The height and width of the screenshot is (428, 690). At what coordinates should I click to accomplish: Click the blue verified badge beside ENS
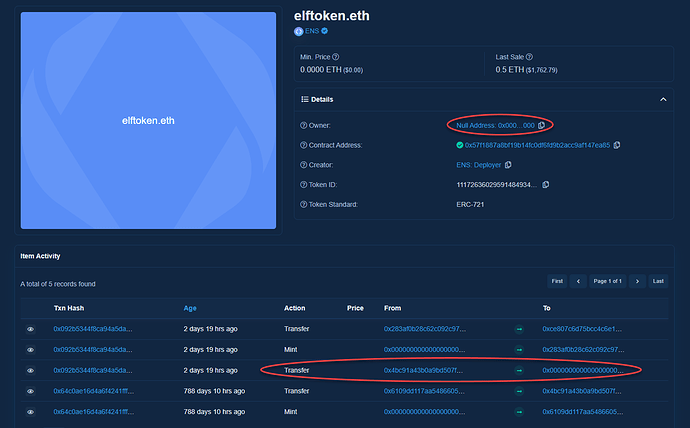pyautogui.click(x=325, y=31)
